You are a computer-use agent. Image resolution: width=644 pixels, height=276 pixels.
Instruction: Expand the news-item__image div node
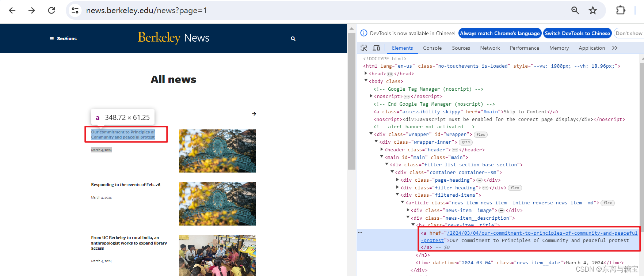[x=408, y=210]
